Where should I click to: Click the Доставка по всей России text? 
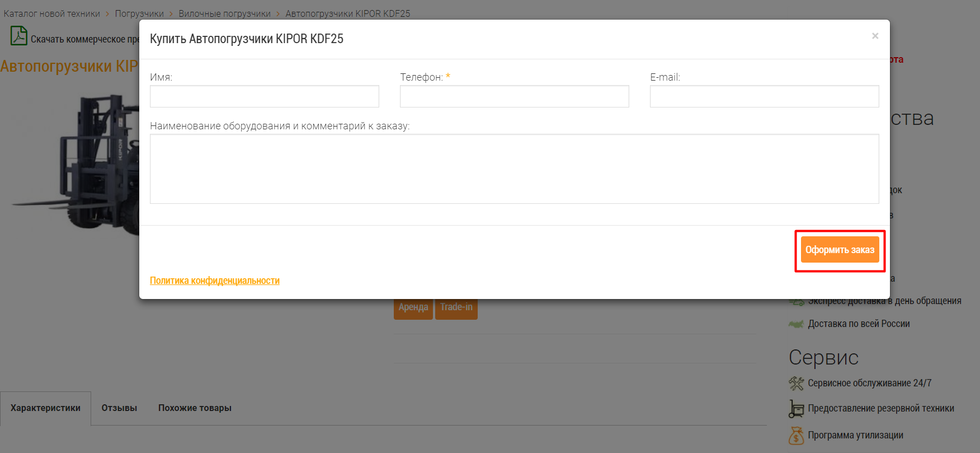[859, 324]
